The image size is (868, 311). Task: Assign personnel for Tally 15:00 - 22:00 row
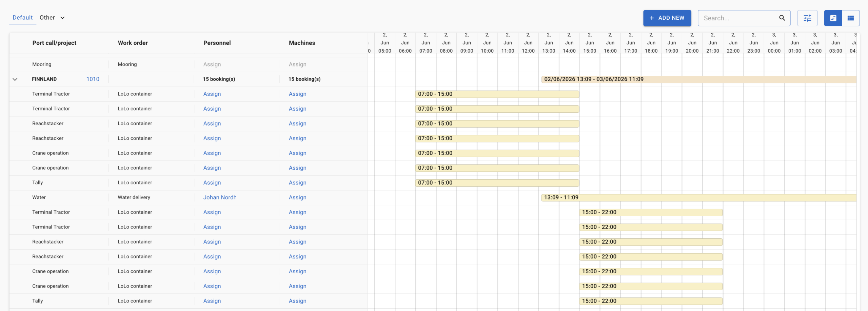212,301
